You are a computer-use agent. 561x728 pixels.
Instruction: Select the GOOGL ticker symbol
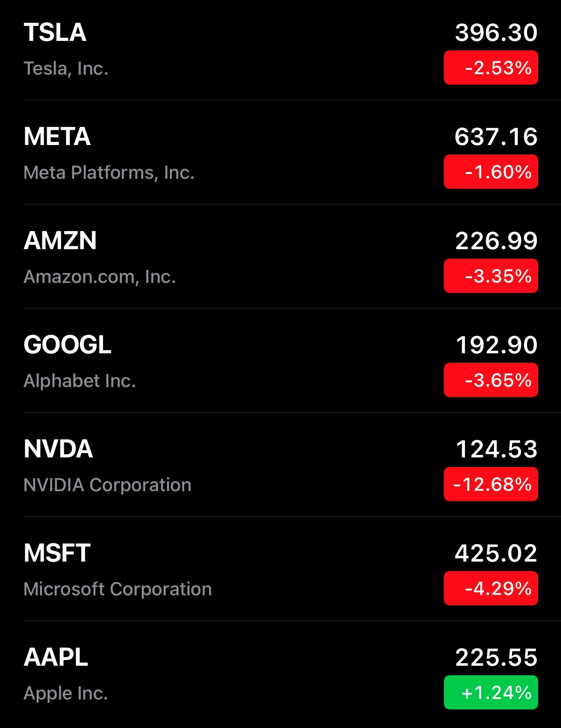tap(67, 345)
